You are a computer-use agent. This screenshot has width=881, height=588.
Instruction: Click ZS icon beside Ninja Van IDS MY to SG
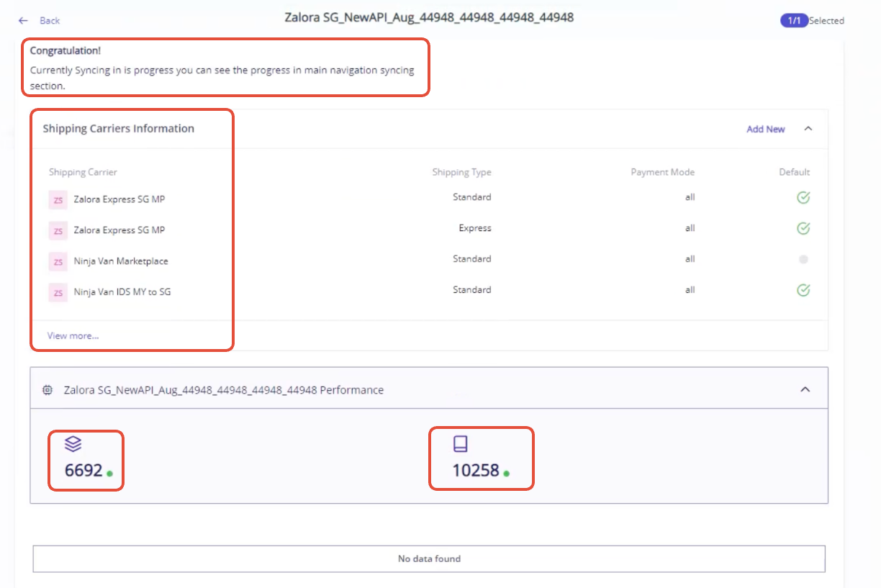pos(58,292)
